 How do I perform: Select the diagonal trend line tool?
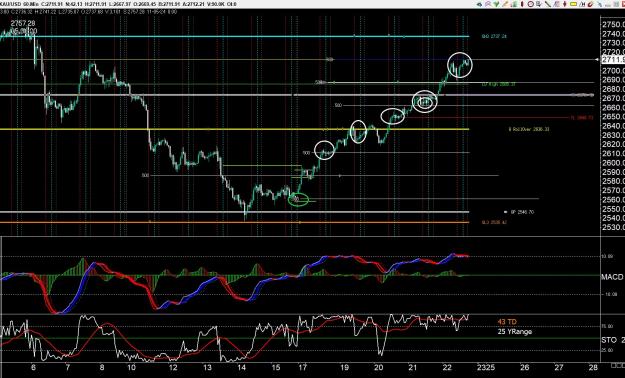coord(548,4)
